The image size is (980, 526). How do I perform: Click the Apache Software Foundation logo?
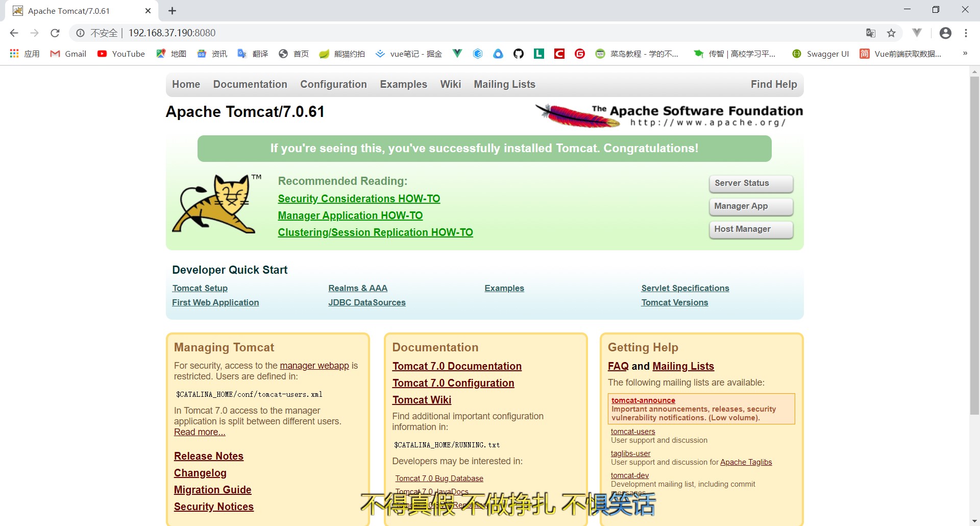pyautogui.click(x=669, y=115)
